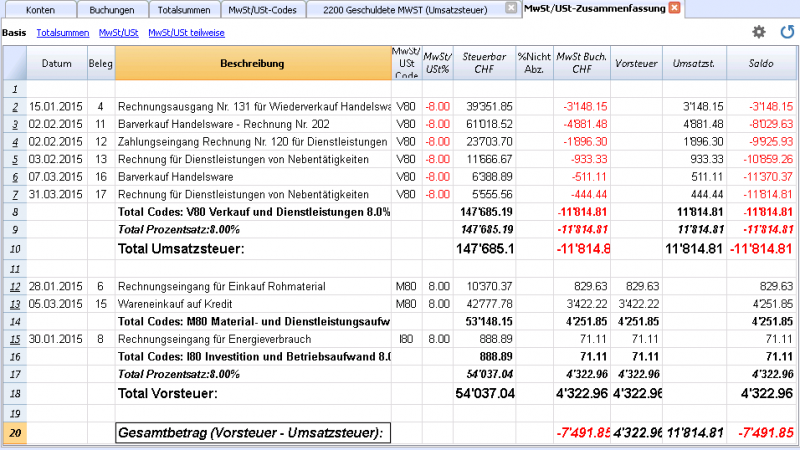Select date cell 15.01.2015
Screen dimensions: 800x450
(x=56, y=107)
